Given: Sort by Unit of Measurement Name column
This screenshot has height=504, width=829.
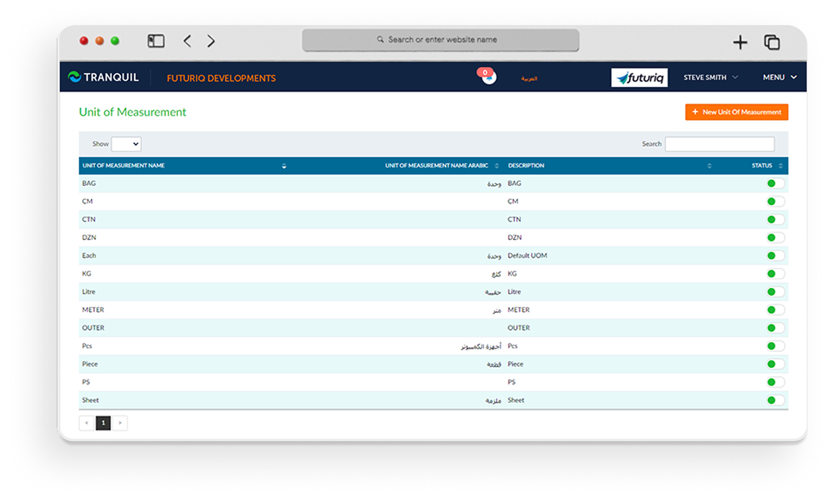Looking at the screenshot, I should pos(284,166).
